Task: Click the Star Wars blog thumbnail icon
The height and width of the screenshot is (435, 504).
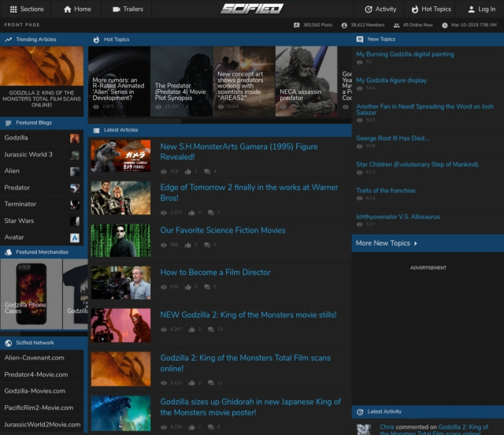Action: [75, 221]
